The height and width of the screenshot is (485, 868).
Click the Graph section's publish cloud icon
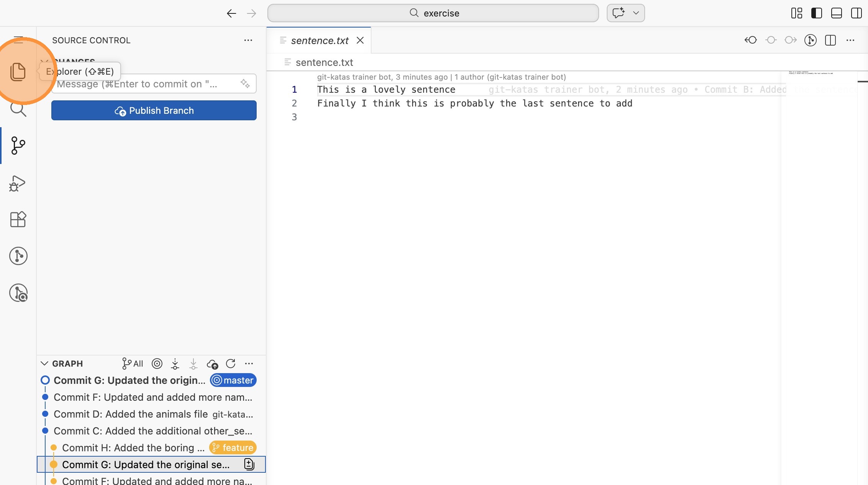[x=212, y=364]
